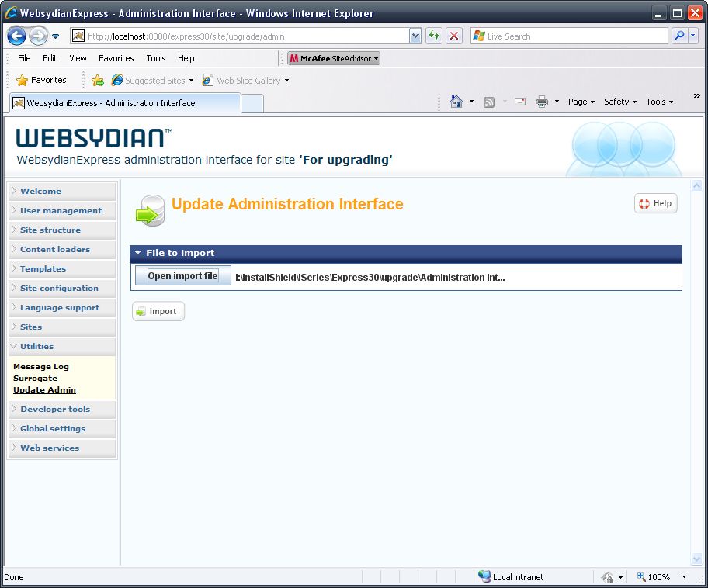Open the Suggested Sites dropdown

pyautogui.click(x=192, y=81)
